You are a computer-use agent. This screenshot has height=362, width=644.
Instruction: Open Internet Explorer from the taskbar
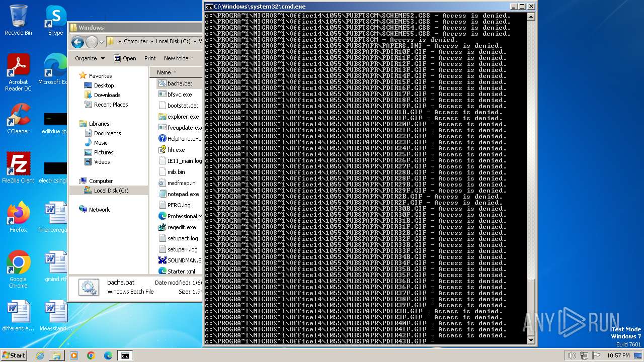pyautogui.click(x=40, y=355)
